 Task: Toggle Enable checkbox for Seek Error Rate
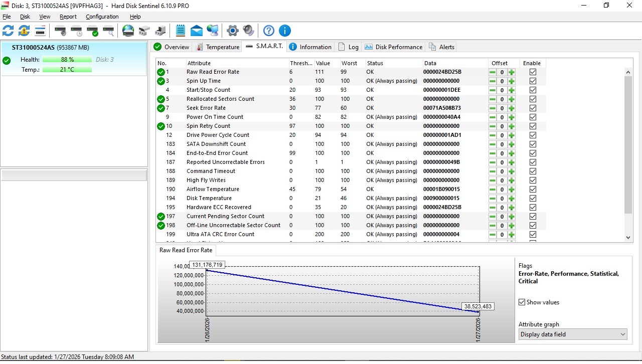point(533,108)
